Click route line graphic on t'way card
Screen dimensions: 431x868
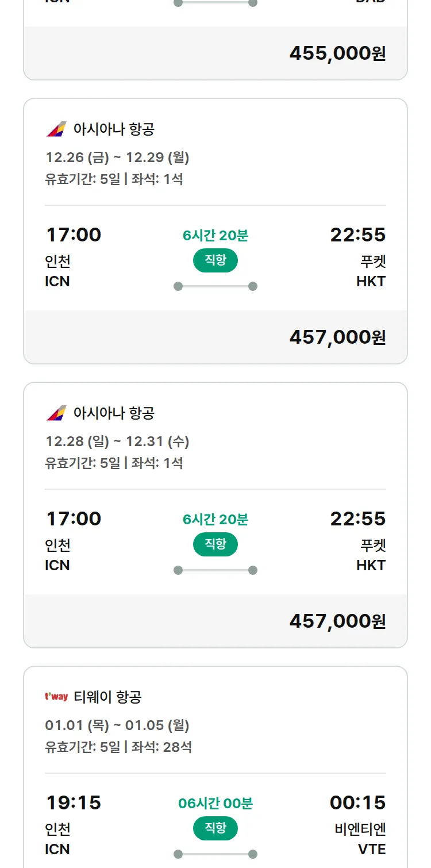[215, 854]
